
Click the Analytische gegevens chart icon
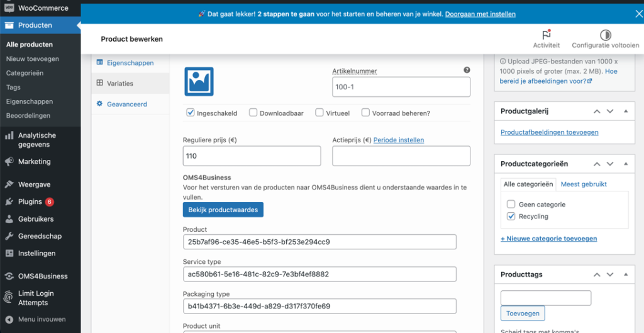9,135
